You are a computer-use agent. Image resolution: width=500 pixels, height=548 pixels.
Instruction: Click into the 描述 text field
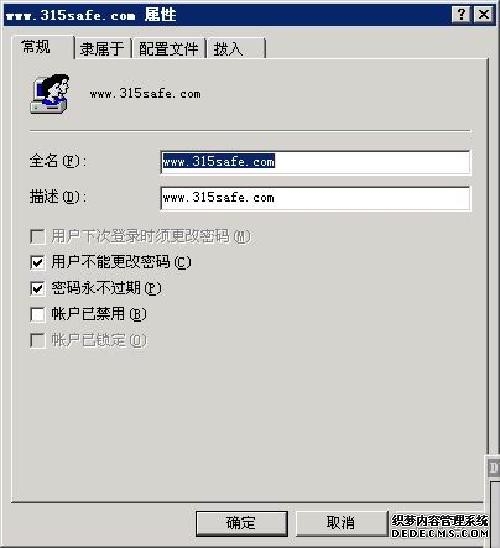(x=316, y=198)
